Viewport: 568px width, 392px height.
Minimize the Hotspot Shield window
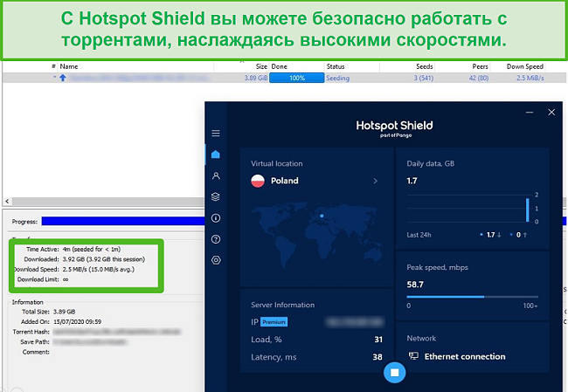(x=530, y=113)
